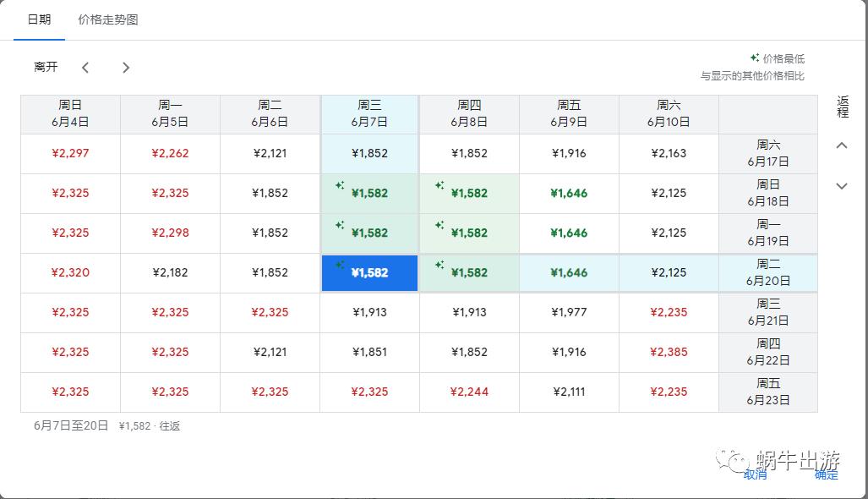Open earlier departure dates with 离开 arrow
The height and width of the screenshot is (499, 868).
tap(85, 67)
